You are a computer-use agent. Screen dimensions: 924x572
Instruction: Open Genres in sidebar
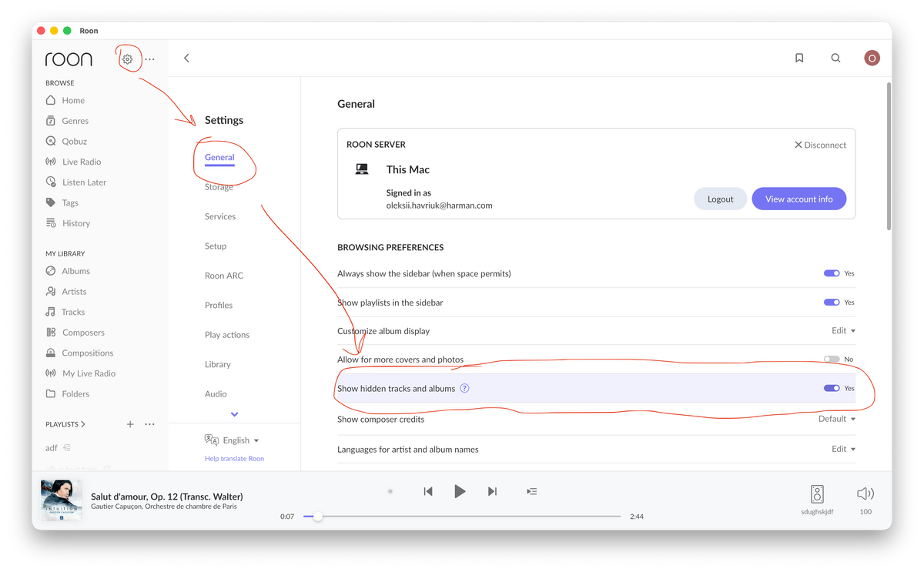coord(75,121)
